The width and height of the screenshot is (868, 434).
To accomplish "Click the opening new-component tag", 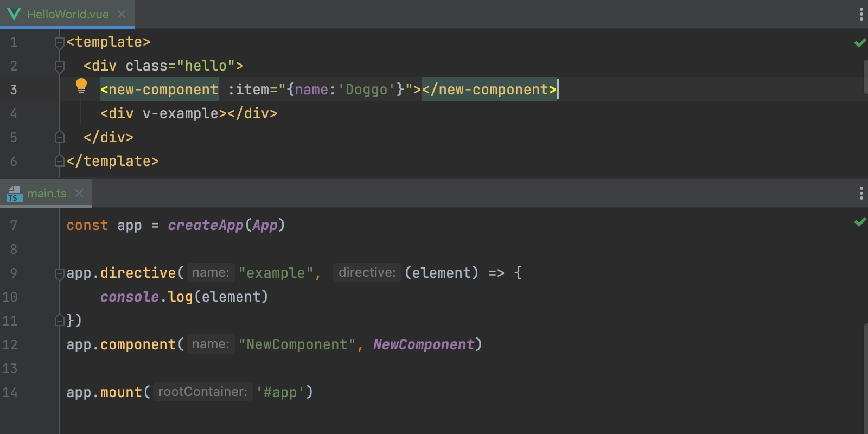I will tap(159, 90).
